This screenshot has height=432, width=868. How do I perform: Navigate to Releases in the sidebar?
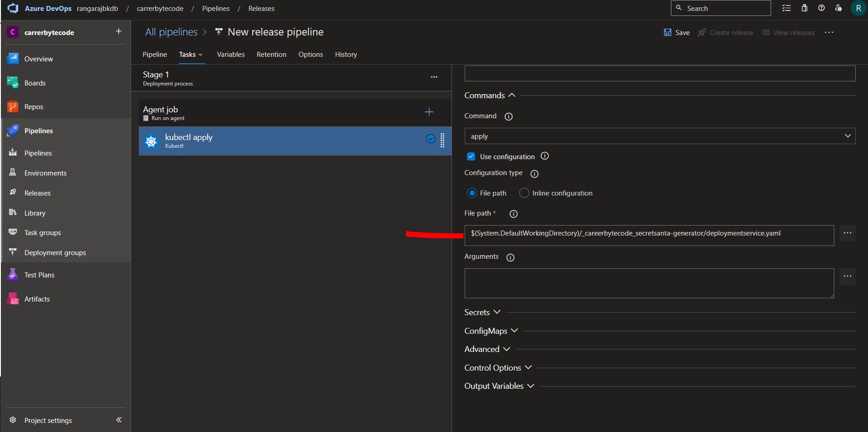pyautogui.click(x=37, y=193)
